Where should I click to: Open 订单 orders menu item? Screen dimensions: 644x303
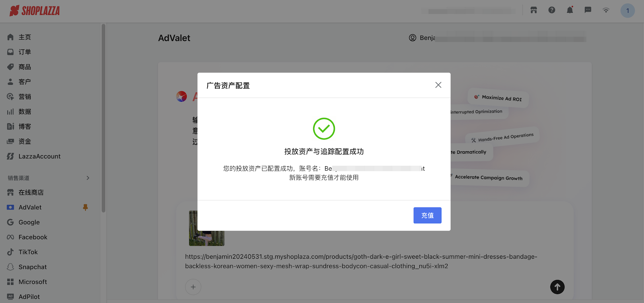pyautogui.click(x=25, y=52)
